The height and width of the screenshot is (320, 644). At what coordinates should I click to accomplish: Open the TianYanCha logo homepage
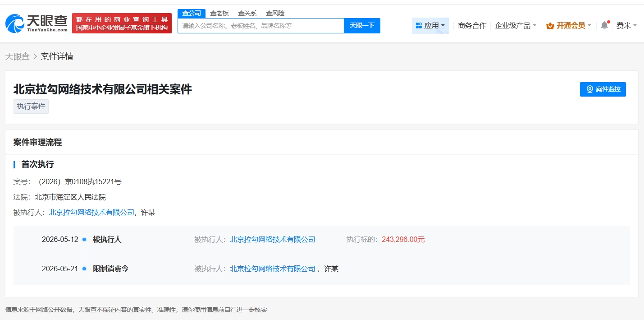pos(37,23)
